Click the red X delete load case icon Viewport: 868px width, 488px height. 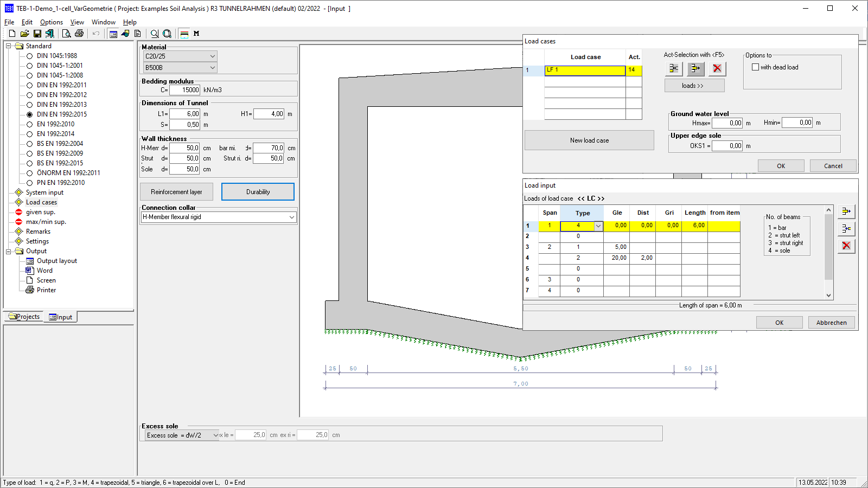717,68
